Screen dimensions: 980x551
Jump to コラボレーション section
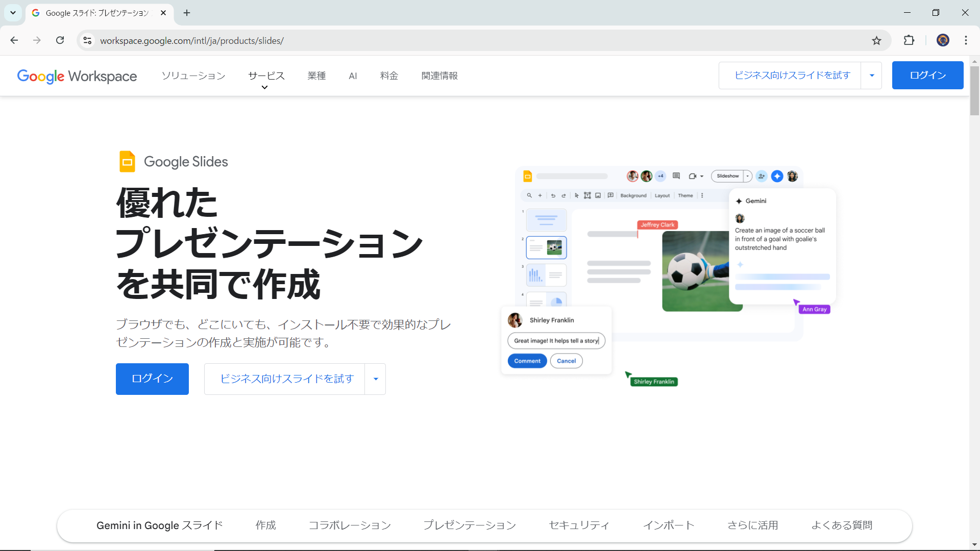tap(350, 525)
